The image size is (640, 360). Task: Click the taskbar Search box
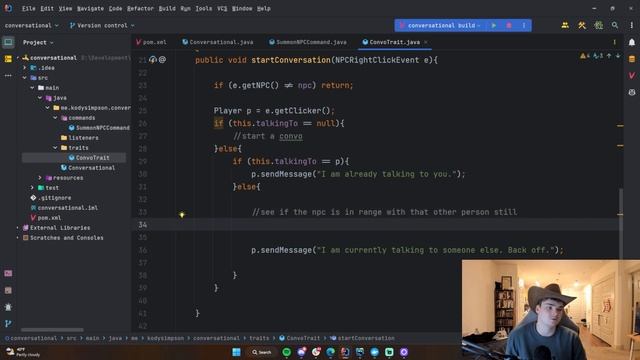(x=262, y=352)
